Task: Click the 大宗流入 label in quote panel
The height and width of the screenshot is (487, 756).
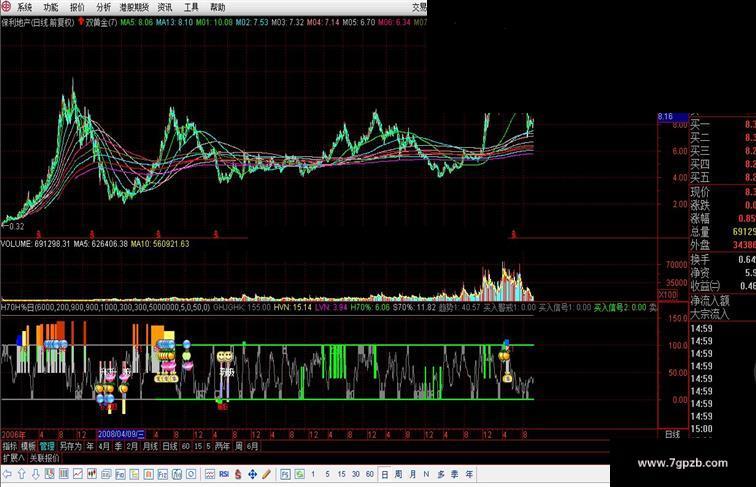Action: pyautogui.click(x=710, y=315)
